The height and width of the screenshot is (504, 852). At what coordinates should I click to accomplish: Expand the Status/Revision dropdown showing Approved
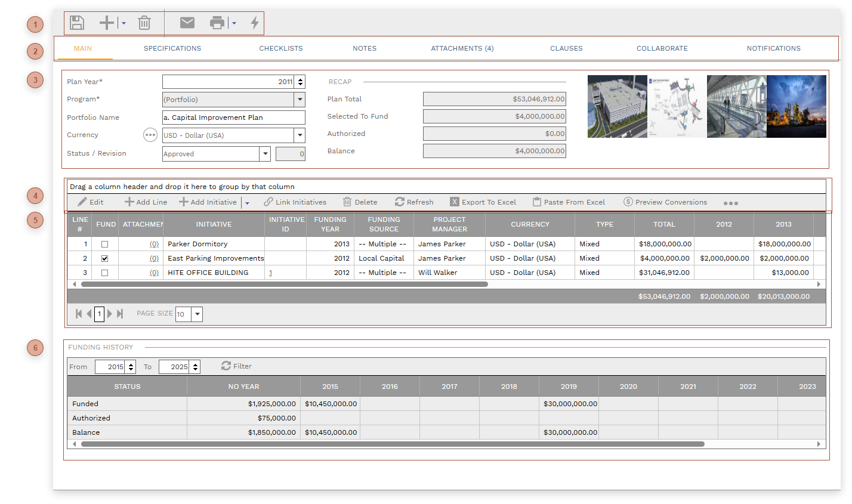[264, 153]
